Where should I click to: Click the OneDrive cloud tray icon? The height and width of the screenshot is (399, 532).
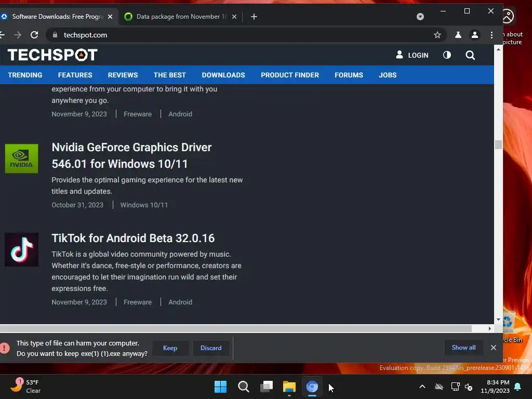coord(439,387)
